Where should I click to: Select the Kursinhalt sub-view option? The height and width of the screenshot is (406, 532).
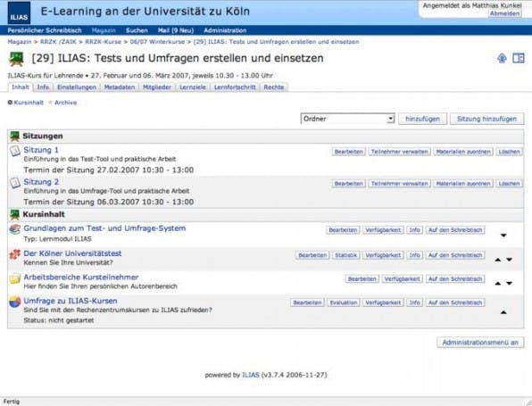26,103
